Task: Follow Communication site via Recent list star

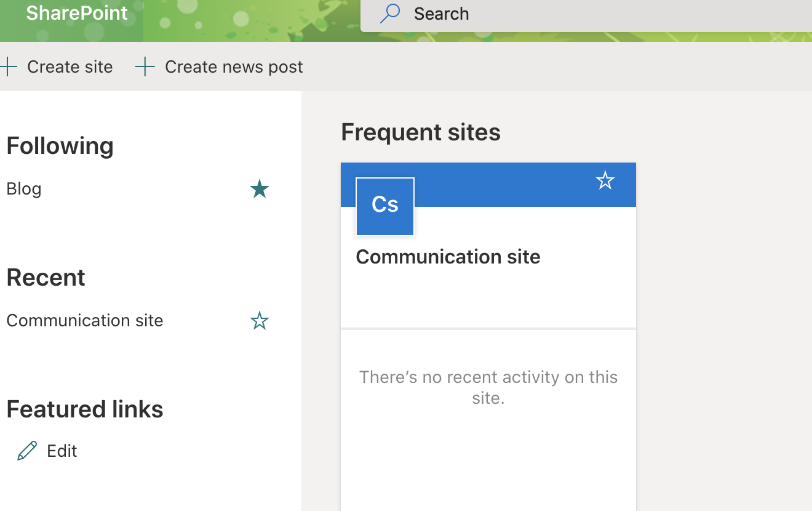Action: [260, 321]
